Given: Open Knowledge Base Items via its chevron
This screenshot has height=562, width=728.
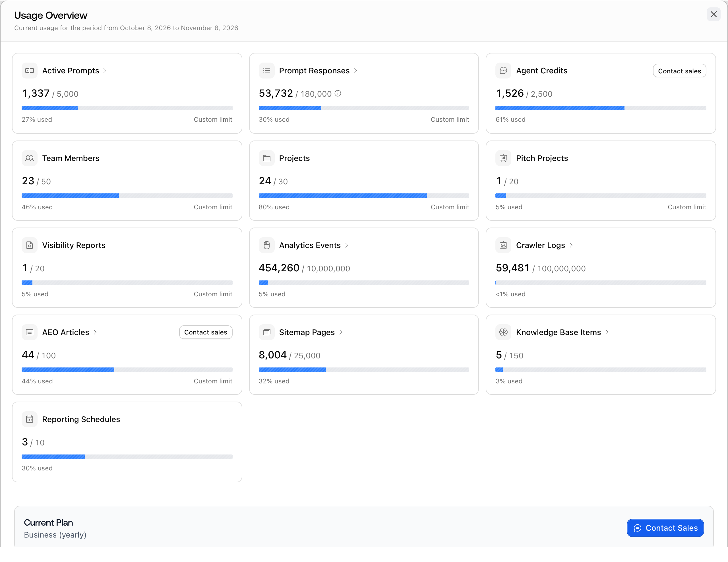Looking at the screenshot, I should click(607, 332).
